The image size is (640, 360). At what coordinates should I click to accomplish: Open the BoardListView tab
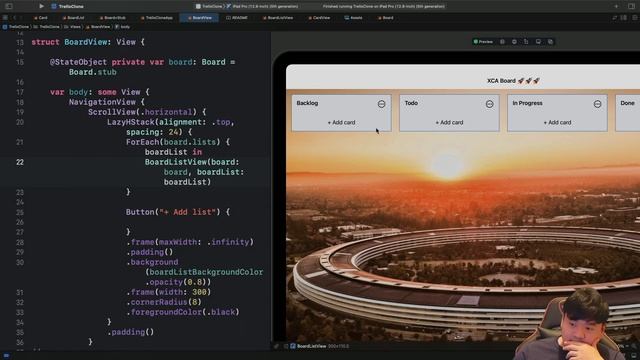coord(278,18)
